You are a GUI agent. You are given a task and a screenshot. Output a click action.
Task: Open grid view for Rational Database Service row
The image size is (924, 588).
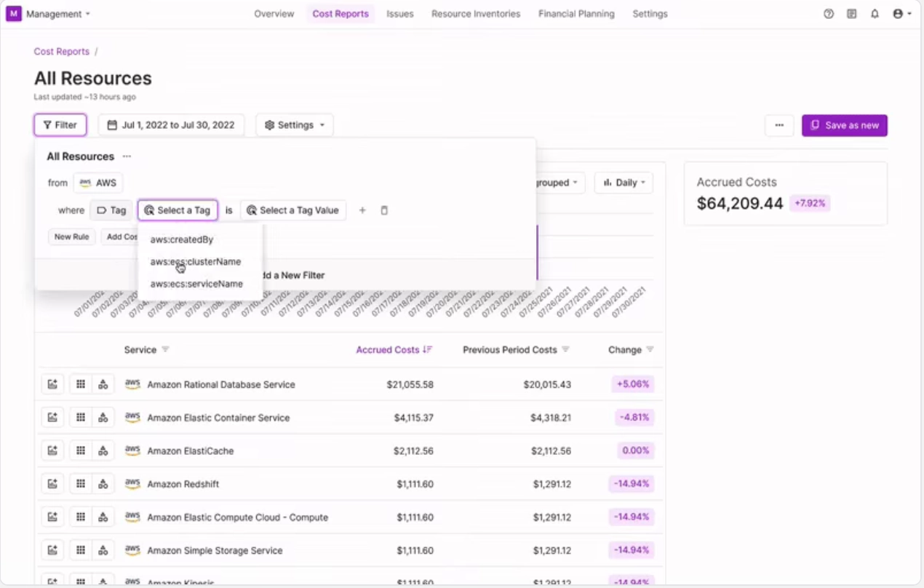[81, 384]
